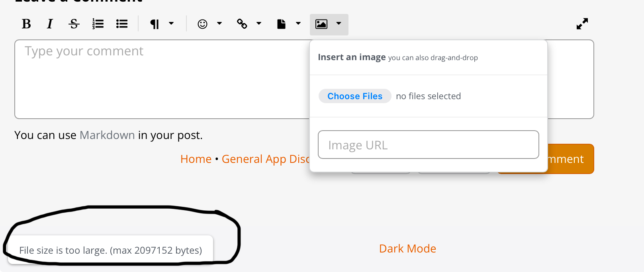Apply strikethrough formatting
The image size is (644, 272).
pos(74,24)
